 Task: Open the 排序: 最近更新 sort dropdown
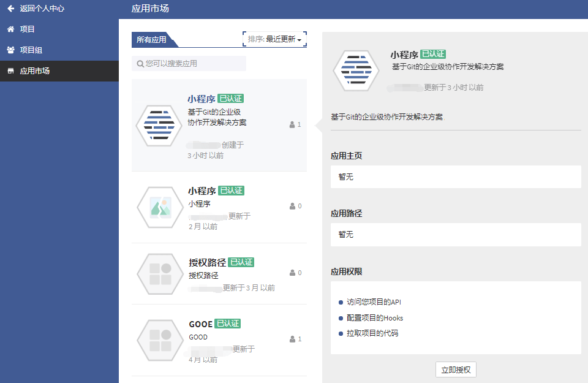coord(274,39)
